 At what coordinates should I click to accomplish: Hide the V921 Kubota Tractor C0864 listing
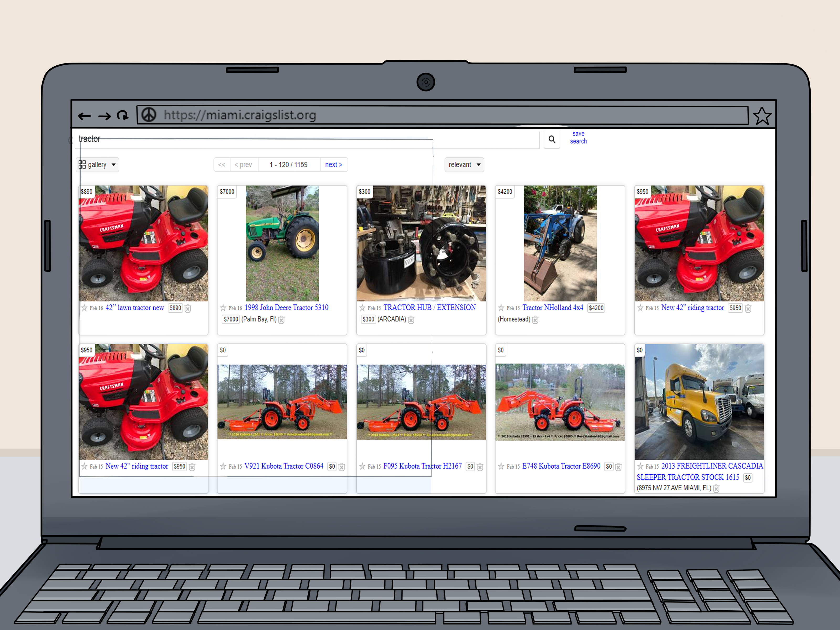click(342, 467)
